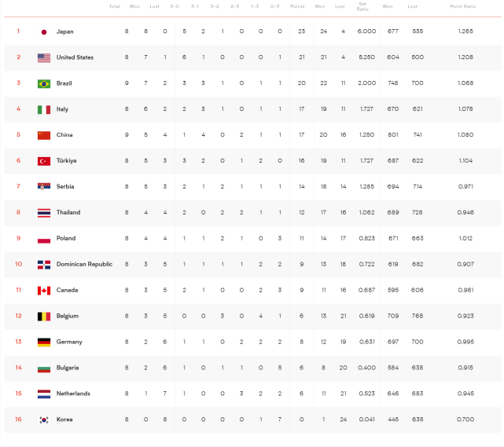This screenshot has height=447, width=504.
Task: Open the Belgium team link
Action: (x=67, y=316)
